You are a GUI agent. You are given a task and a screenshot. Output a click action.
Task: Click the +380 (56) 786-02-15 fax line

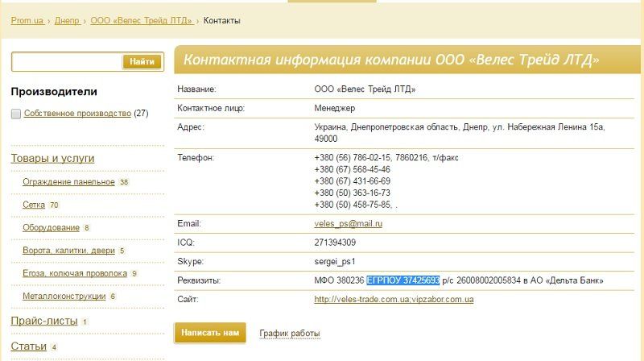[x=386, y=157]
